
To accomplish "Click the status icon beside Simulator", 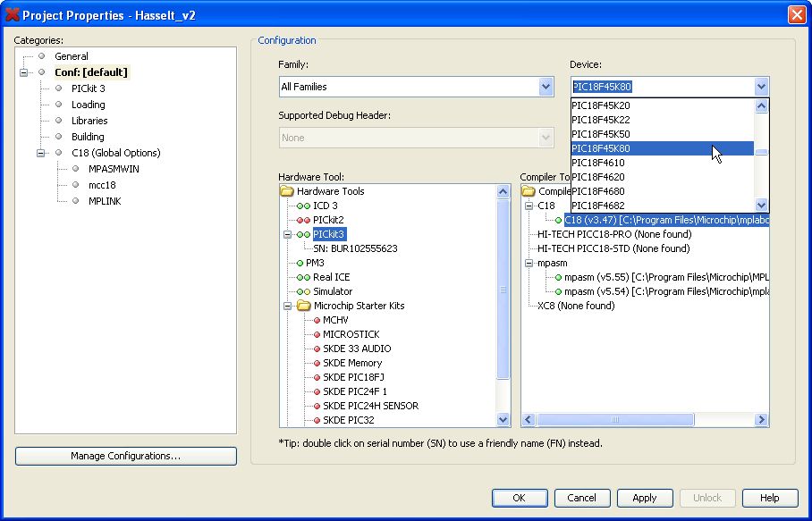I will point(303,291).
